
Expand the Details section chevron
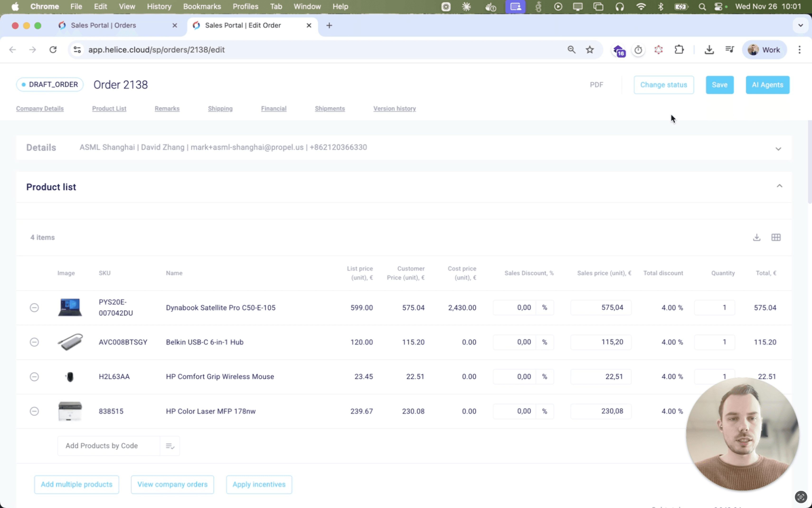(x=778, y=149)
